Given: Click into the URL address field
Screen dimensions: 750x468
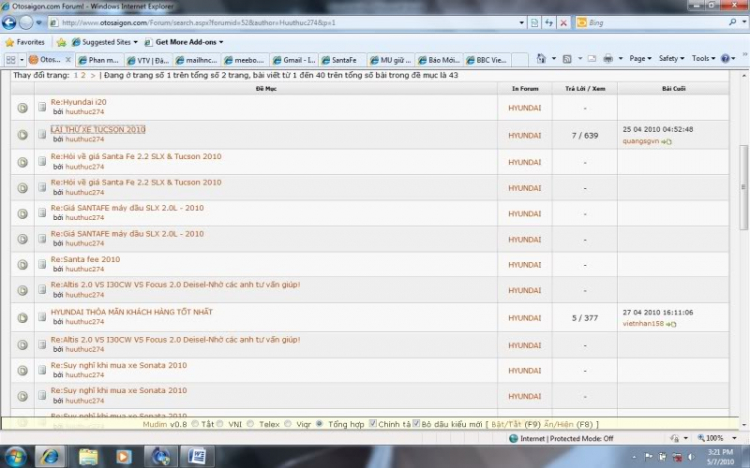Looking at the screenshot, I should point(282,22).
